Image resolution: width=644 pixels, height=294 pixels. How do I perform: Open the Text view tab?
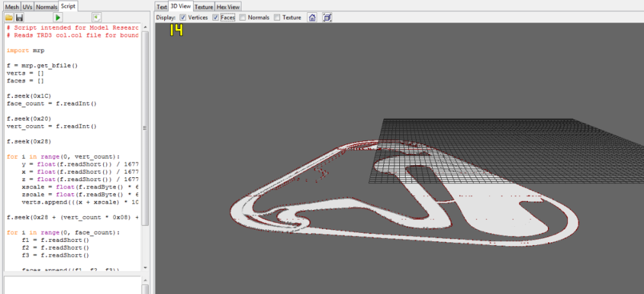162,6
